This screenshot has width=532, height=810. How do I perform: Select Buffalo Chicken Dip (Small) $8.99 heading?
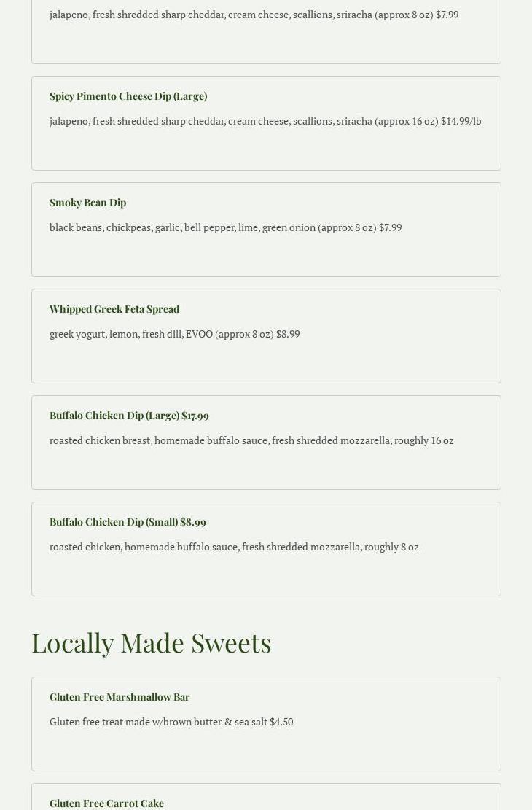click(x=128, y=522)
